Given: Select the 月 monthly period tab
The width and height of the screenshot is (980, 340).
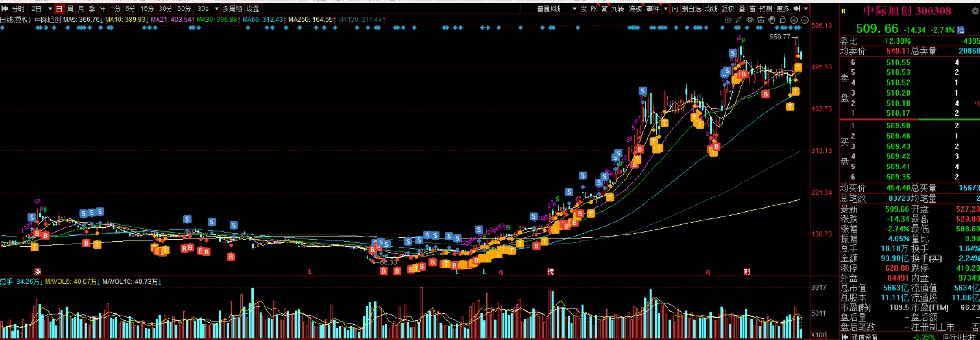Looking at the screenshot, I should (81, 9).
